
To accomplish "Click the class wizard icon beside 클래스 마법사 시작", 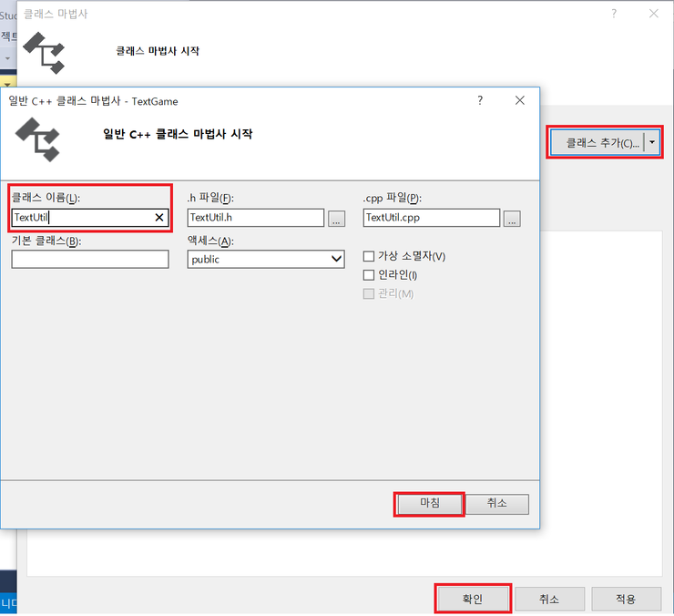I will coord(44,53).
